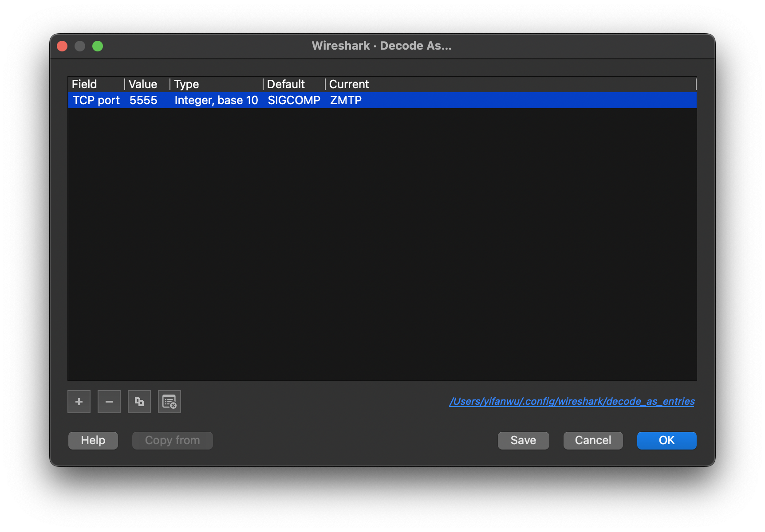Remove the selected decode entry

[x=109, y=402]
